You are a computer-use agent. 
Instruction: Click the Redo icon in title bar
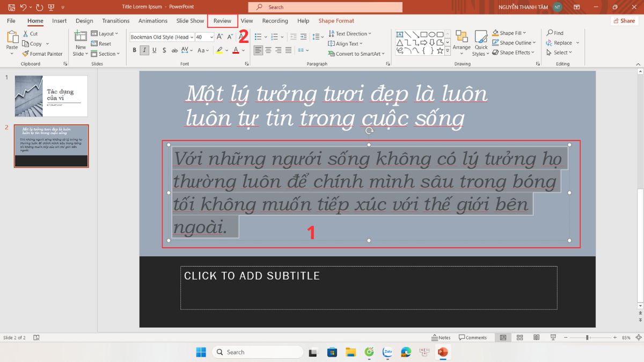point(39,7)
